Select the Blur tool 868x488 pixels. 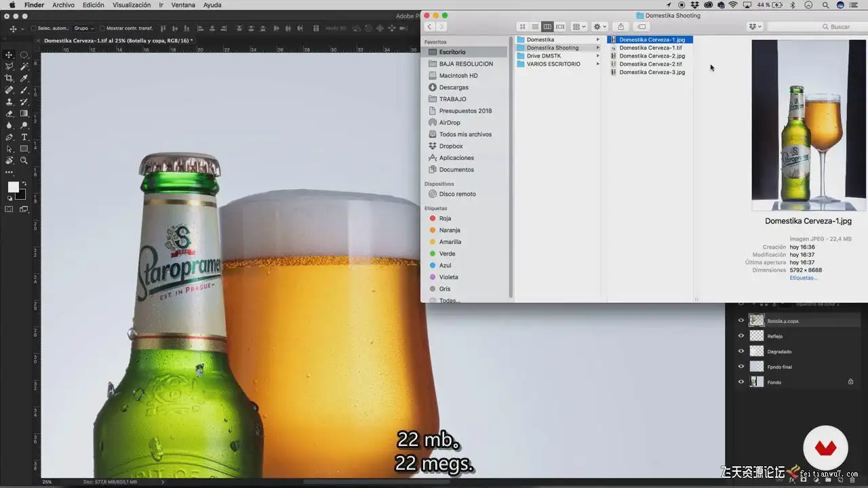tap(9, 125)
